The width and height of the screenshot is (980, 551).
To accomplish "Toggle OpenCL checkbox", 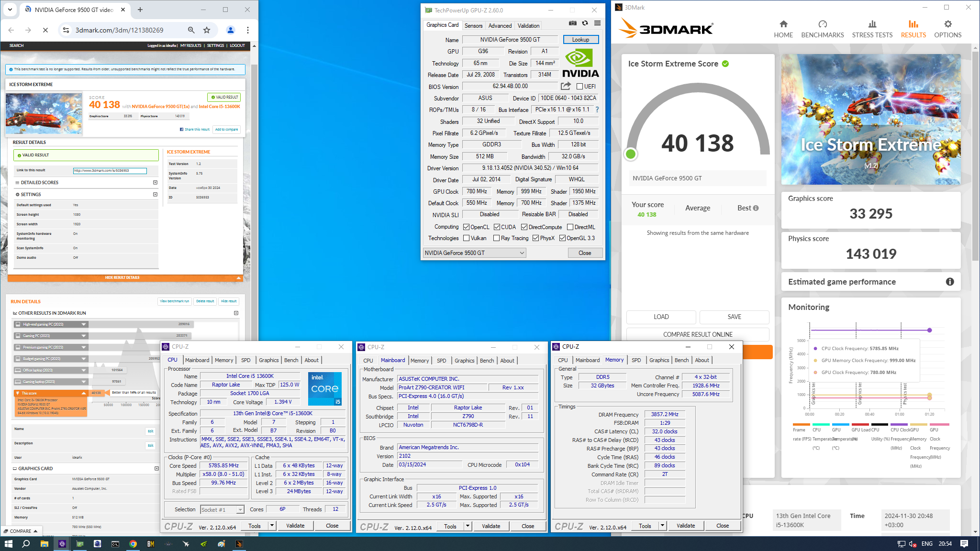I will (x=466, y=227).
